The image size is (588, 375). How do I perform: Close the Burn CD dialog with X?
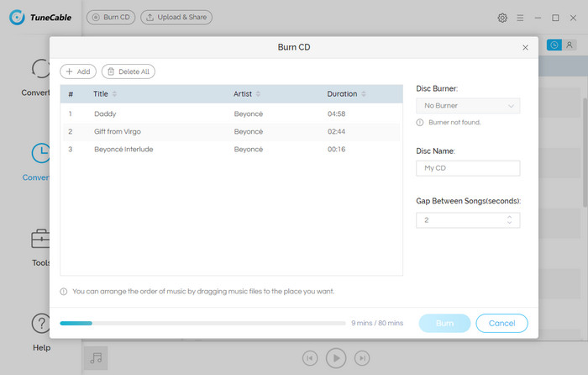[x=525, y=47]
